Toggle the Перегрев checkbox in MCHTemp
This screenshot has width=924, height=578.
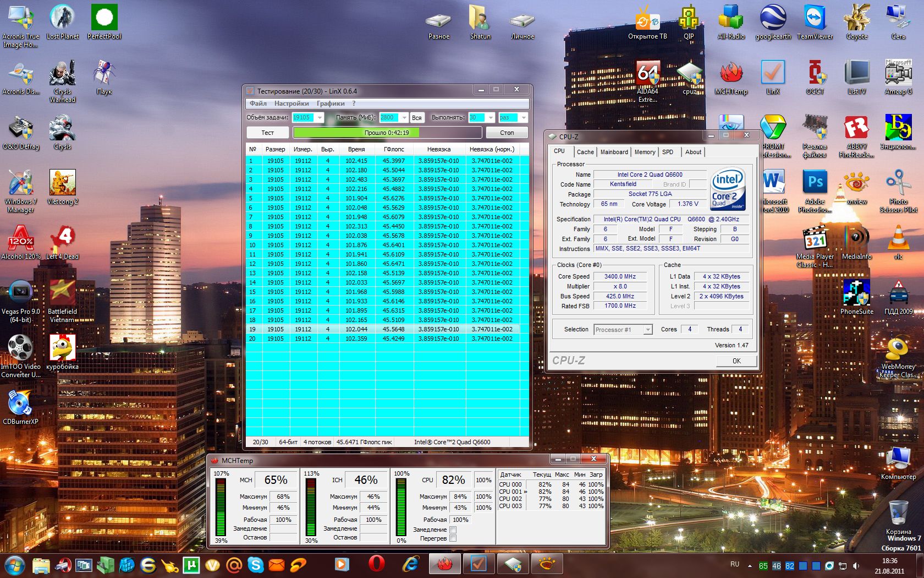(453, 538)
